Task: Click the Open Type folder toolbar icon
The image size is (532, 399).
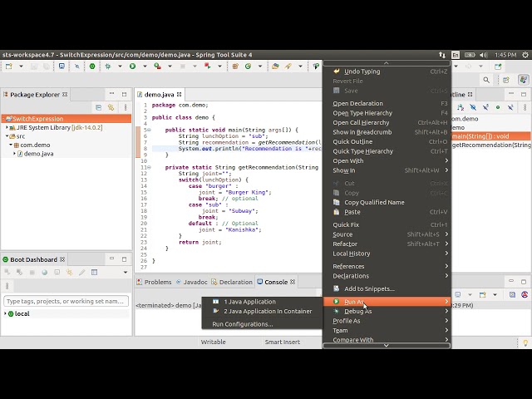Action: pos(275,66)
